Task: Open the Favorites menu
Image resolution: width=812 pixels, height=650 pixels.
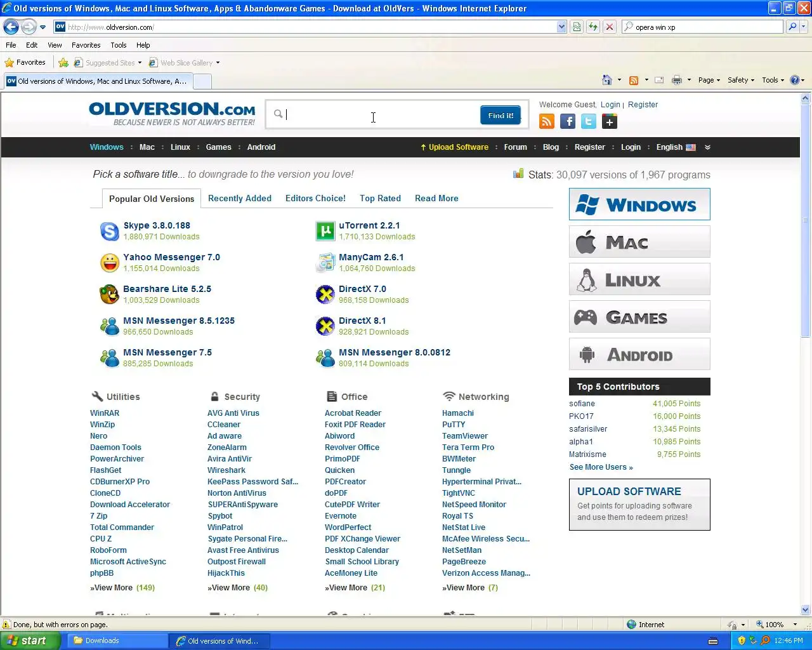Action: click(86, 45)
